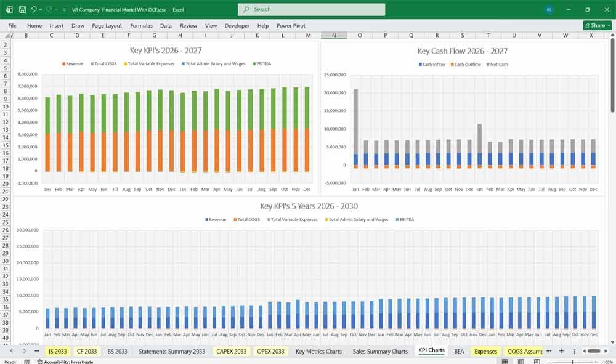The height and width of the screenshot is (364, 616).
Task: Open Customize Quick Access Toolbar dropdown
Action: [x=64, y=10]
